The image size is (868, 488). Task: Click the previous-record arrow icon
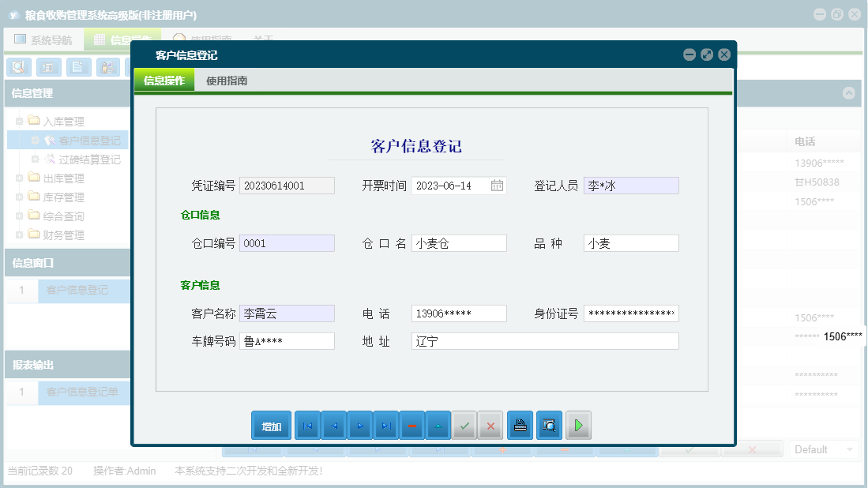tap(334, 425)
